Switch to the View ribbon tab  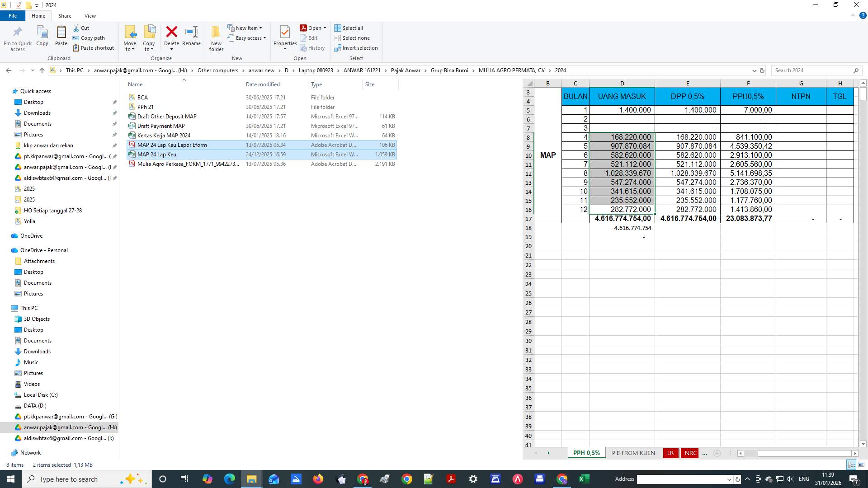(90, 15)
